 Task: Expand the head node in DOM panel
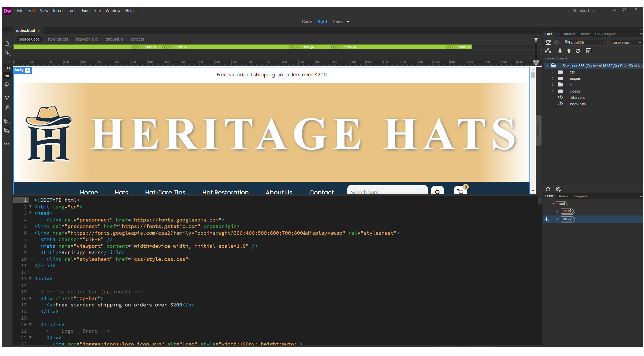557,211
